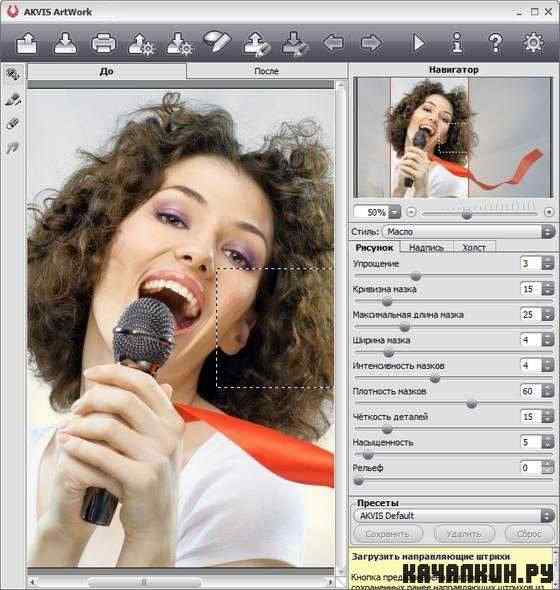Click the Сохранить preset button
Image resolution: width=560 pixels, height=590 pixels.
[x=387, y=534]
